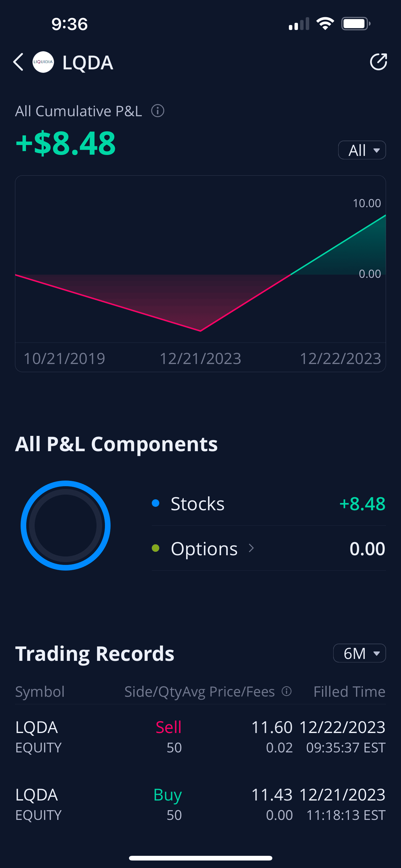Screen dimensions: 401x868
Task: Tap the Liquidia company logo
Action: [43, 62]
